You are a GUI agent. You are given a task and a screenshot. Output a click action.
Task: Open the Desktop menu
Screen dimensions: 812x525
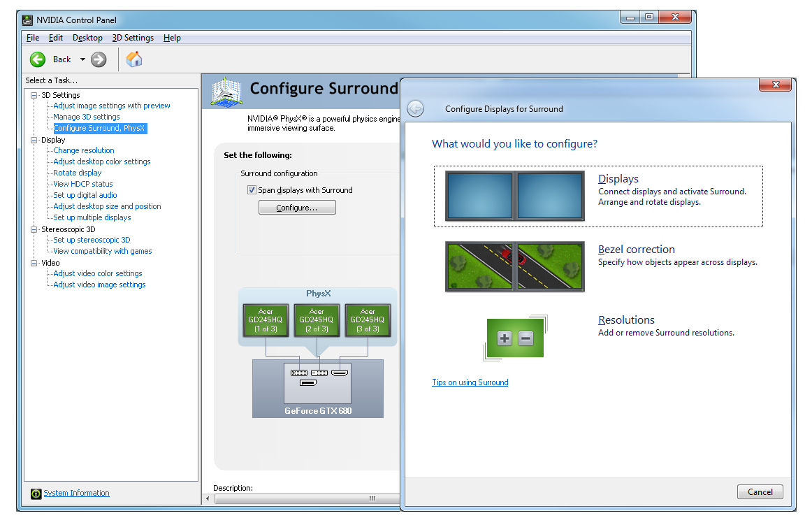[x=87, y=38]
